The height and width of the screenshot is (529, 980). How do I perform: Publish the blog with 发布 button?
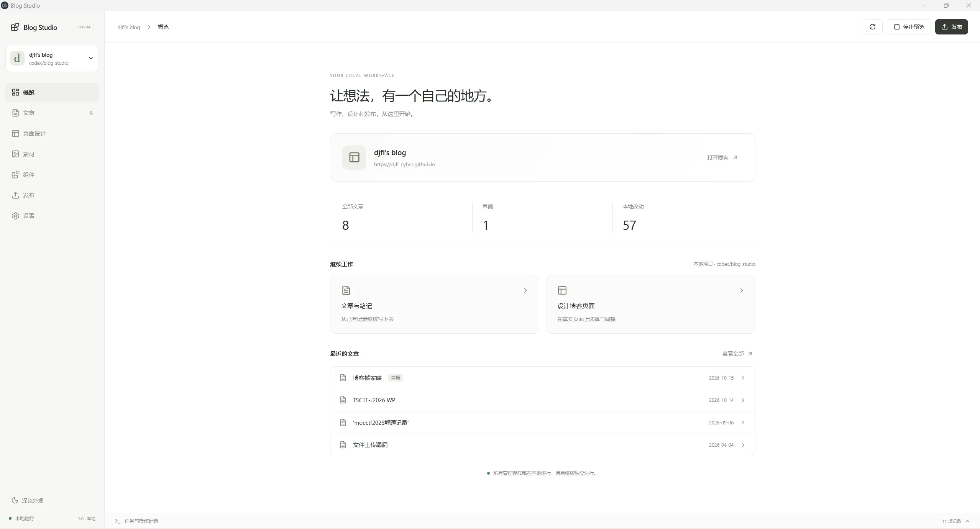point(951,27)
